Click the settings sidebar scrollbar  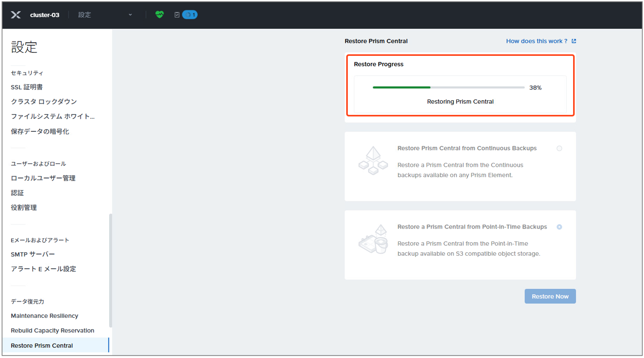pyautogui.click(x=111, y=270)
